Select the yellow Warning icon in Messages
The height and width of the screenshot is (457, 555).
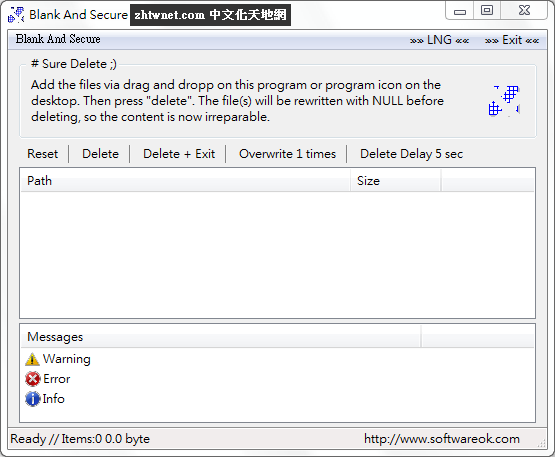point(32,359)
